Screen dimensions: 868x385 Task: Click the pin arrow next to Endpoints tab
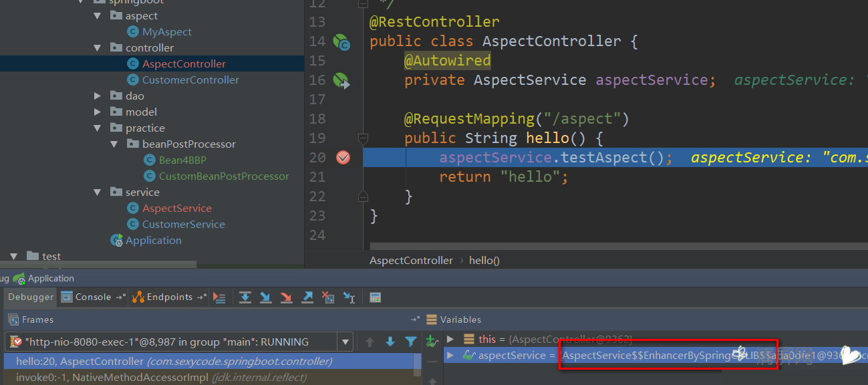(x=201, y=297)
